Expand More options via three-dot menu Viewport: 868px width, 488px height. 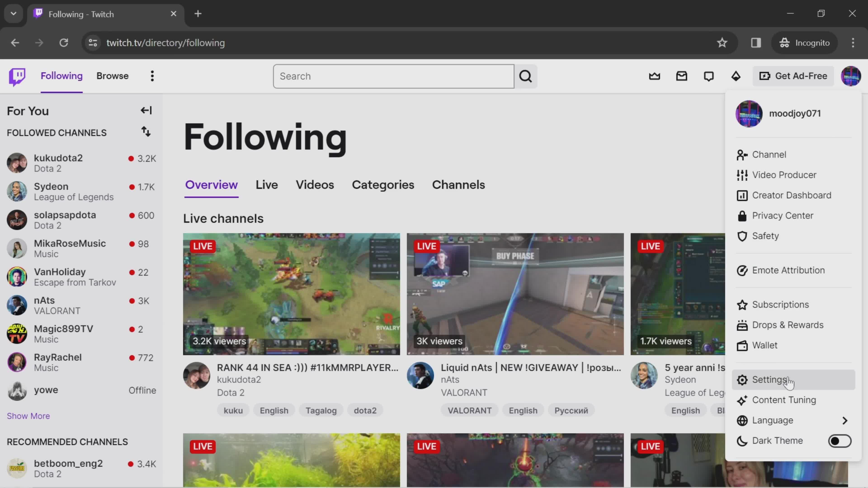152,76
